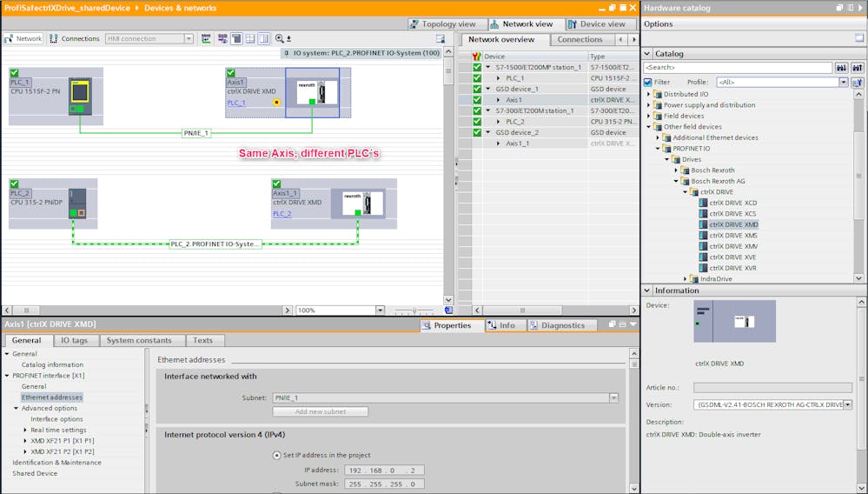The image size is (868, 494).
Task: Select Set IP address in the project radio
Action: (x=277, y=455)
